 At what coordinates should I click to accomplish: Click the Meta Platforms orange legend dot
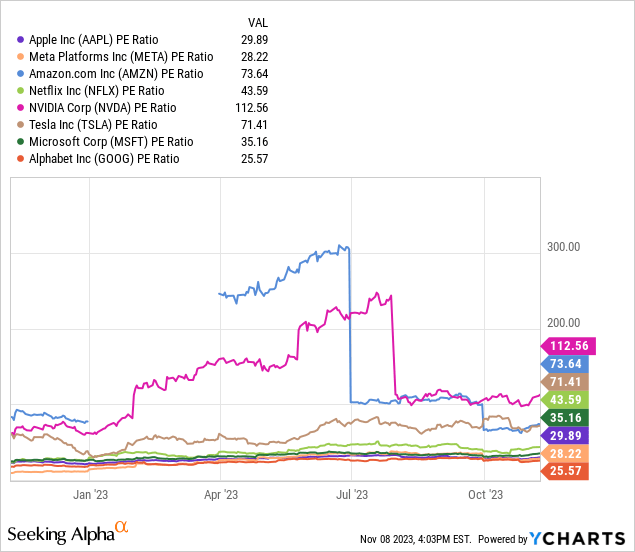[x=21, y=56]
